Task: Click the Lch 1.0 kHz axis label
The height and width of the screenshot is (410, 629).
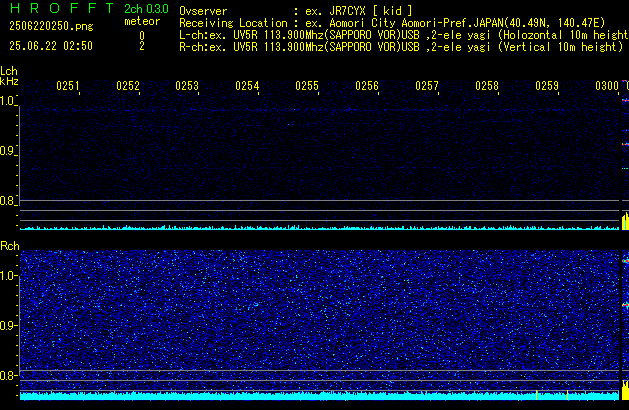Action: [x=8, y=101]
